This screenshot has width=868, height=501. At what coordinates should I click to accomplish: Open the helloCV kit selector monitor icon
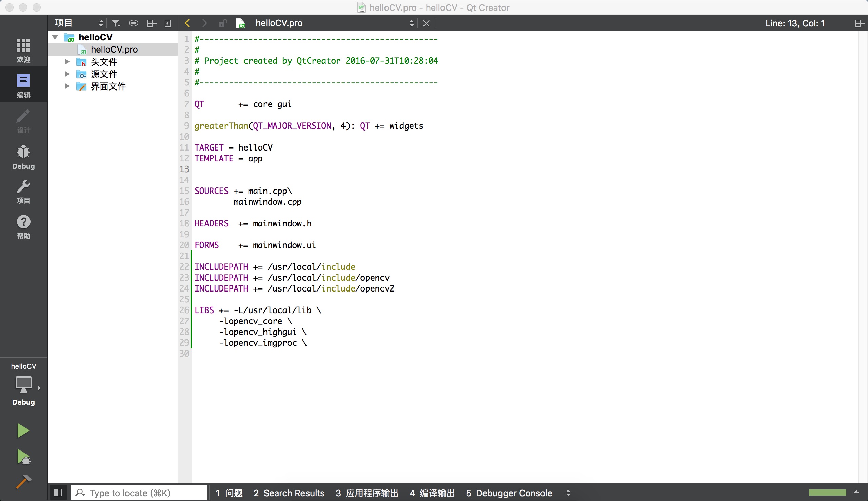(23, 384)
